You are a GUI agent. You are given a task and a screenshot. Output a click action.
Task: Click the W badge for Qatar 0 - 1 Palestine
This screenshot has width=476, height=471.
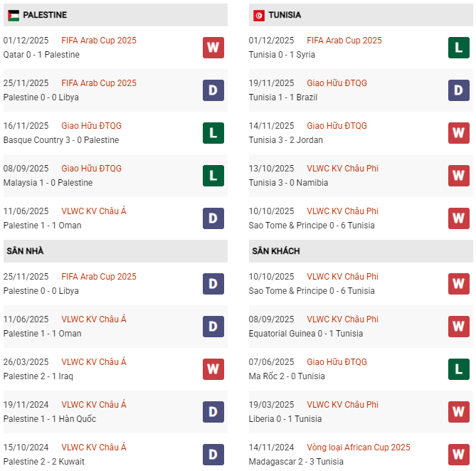[x=213, y=48]
